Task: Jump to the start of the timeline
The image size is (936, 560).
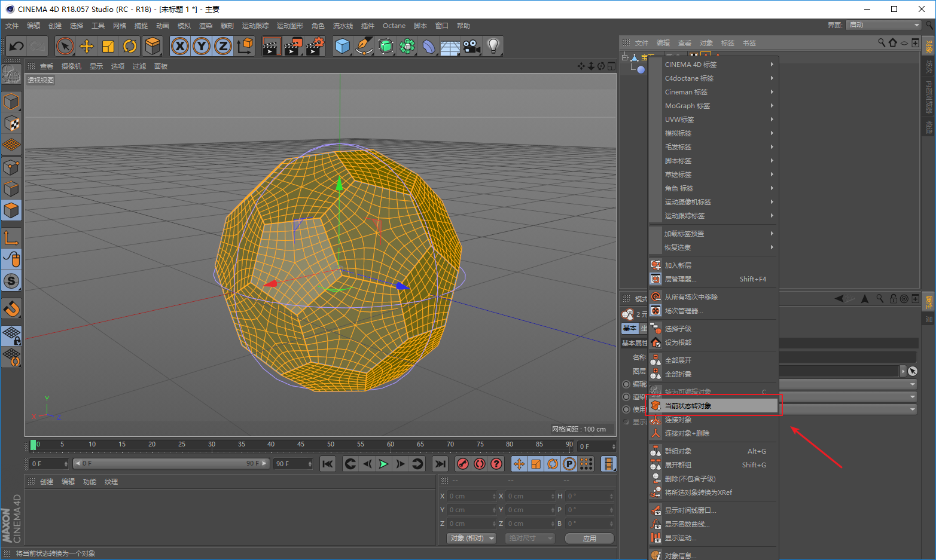Action: click(328, 464)
